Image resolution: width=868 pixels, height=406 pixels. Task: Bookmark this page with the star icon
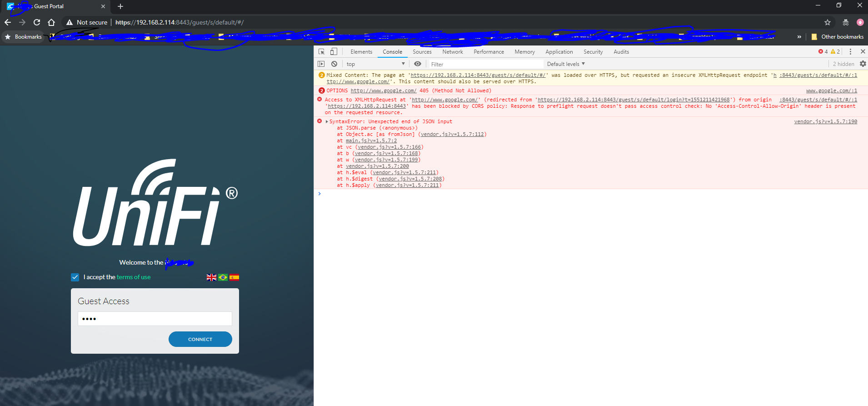pos(827,22)
